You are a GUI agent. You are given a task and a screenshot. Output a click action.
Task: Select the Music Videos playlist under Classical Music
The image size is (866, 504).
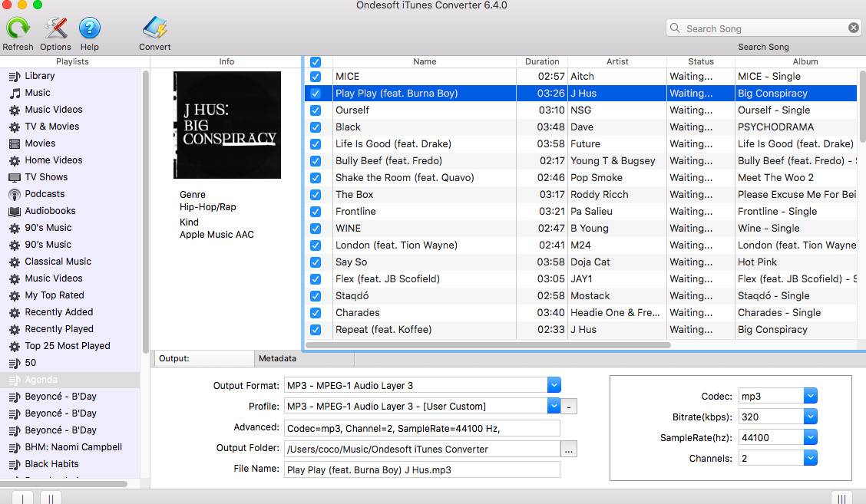pos(70,278)
